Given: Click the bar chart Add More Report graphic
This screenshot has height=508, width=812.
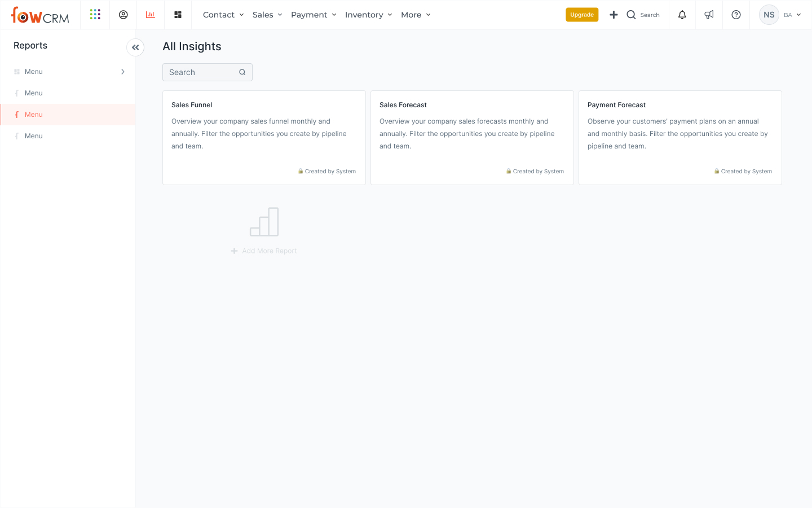Looking at the screenshot, I should click(264, 222).
